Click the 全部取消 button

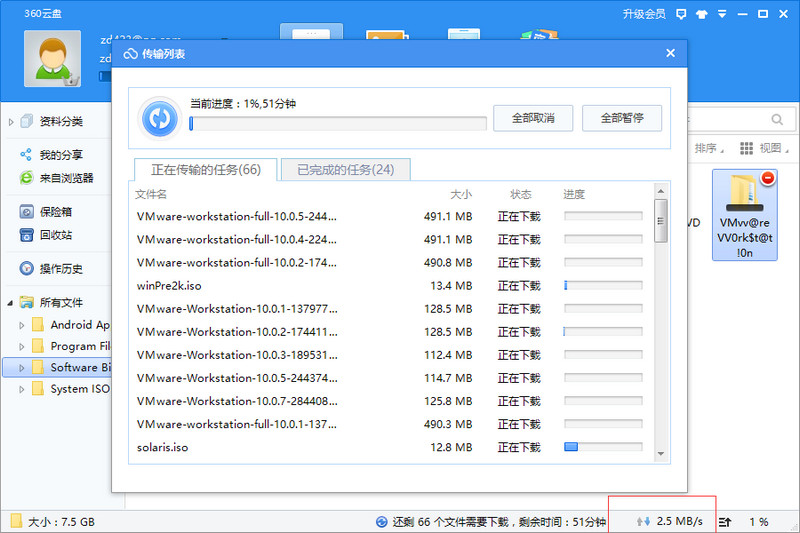point(533,118)
